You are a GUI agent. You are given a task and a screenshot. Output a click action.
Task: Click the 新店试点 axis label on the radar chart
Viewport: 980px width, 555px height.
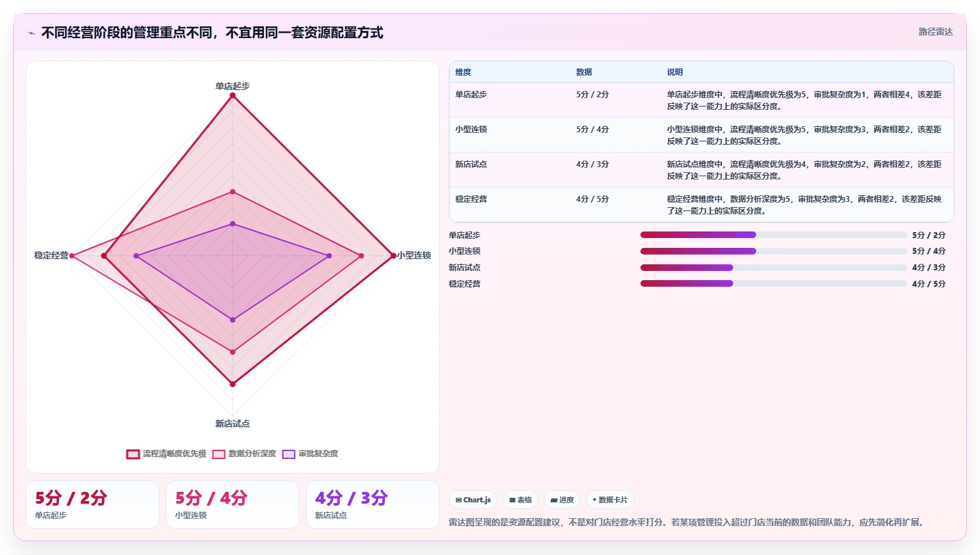pos(232,423)
